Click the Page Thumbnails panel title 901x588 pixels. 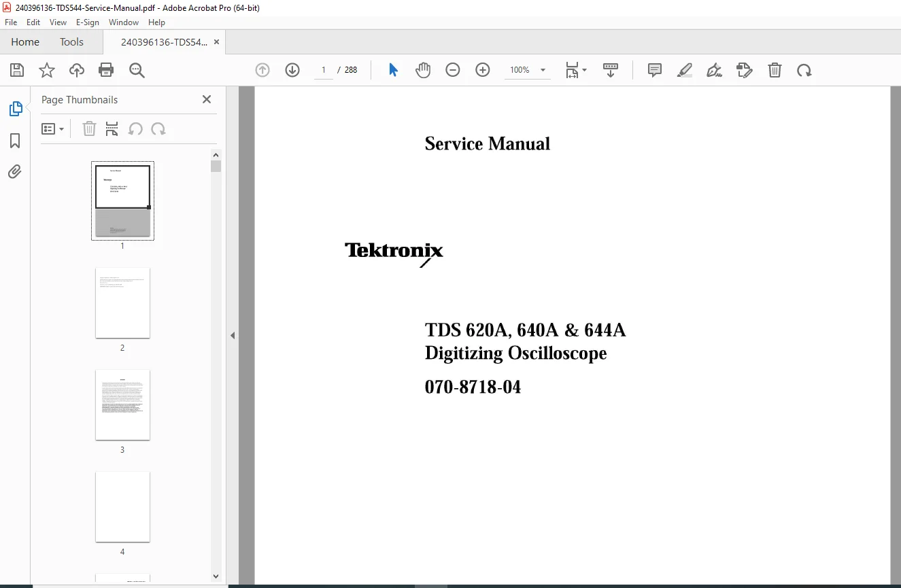tap(80, 99)
